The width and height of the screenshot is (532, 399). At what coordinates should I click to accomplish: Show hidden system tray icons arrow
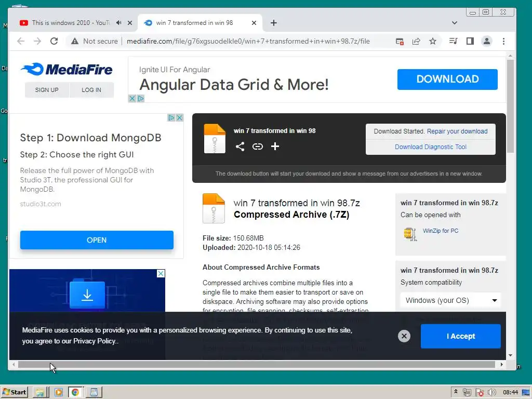456,392
